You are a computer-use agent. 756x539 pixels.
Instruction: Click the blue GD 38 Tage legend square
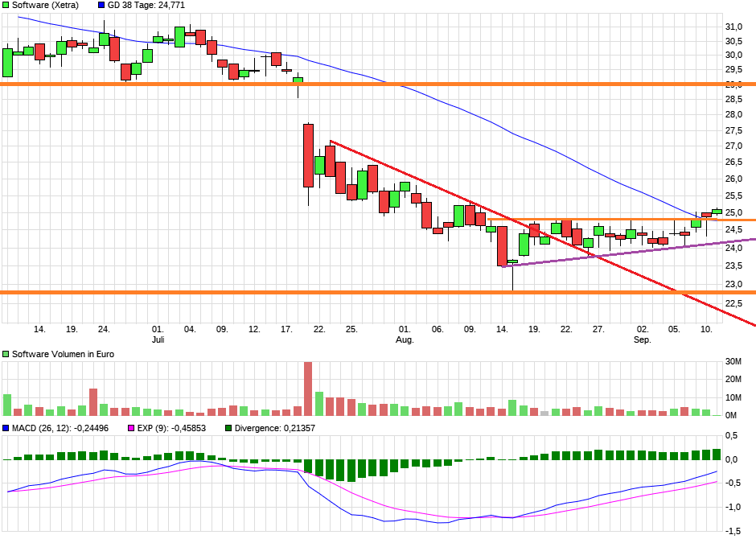pos(101,5)
